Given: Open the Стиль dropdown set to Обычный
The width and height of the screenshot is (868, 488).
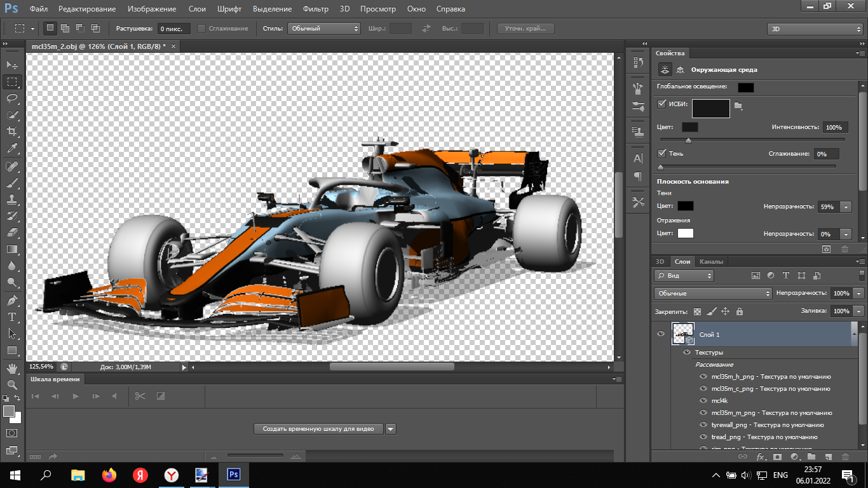Looking at the screenshot, I should coord(323,29).
